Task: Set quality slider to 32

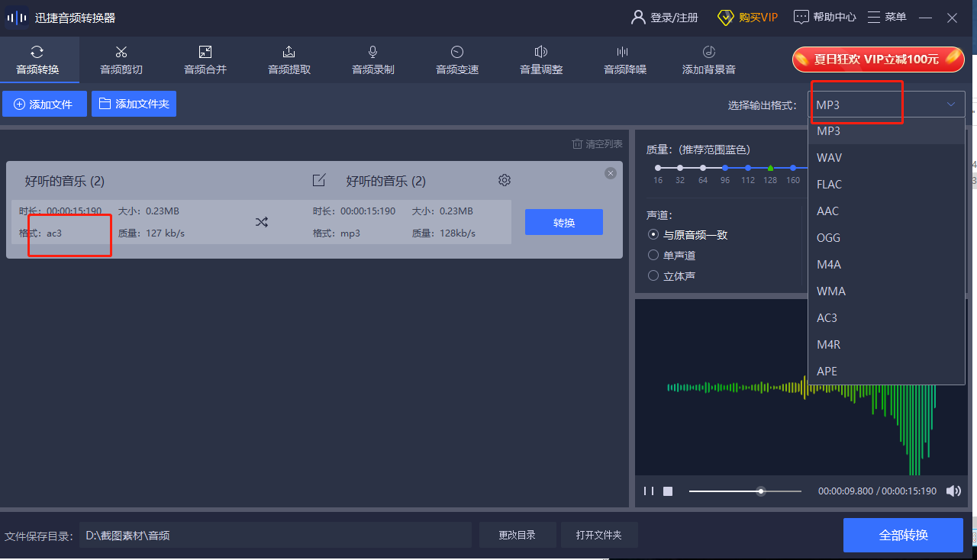Action: coord(680,167)
